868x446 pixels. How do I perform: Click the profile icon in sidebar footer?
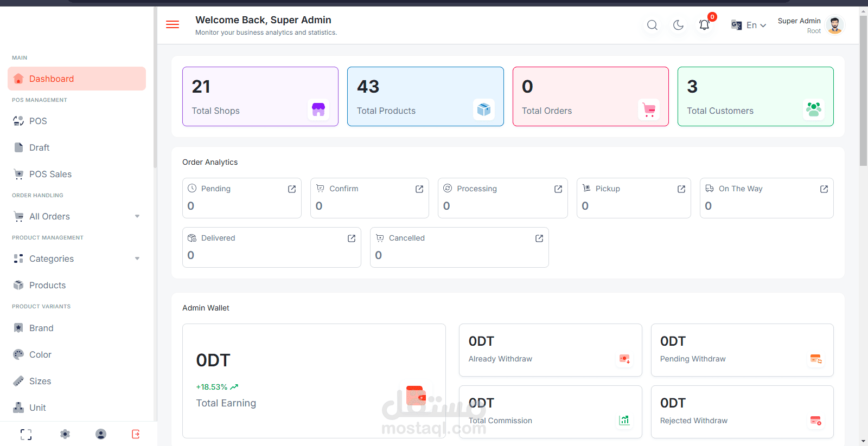pos(101,434)
